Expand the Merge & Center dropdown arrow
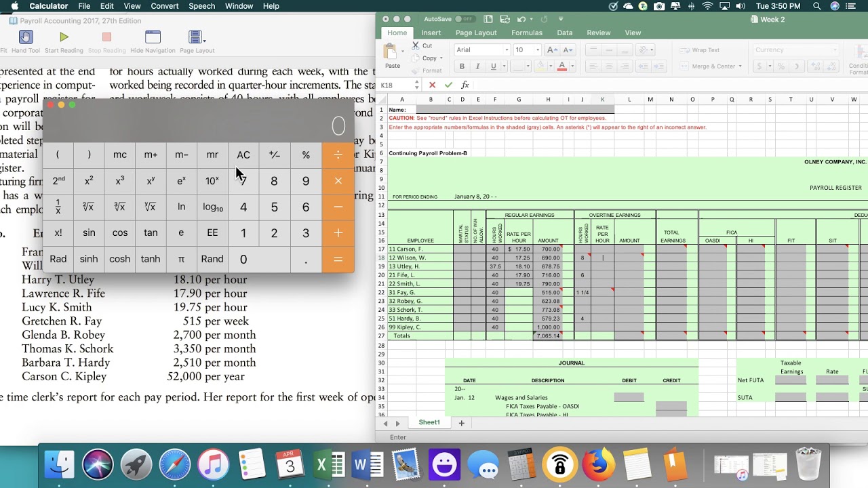868x488 pixels. (740, 66)
